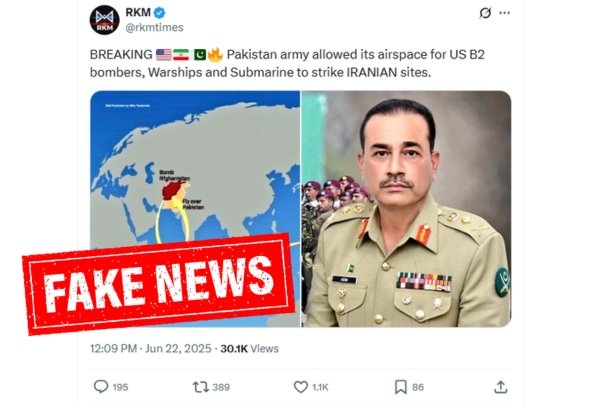This screenshot has height=404, width=604.
Task: Repost the tweet using the retweet icon
Action: pyautogui.click(x=200, y=387)
